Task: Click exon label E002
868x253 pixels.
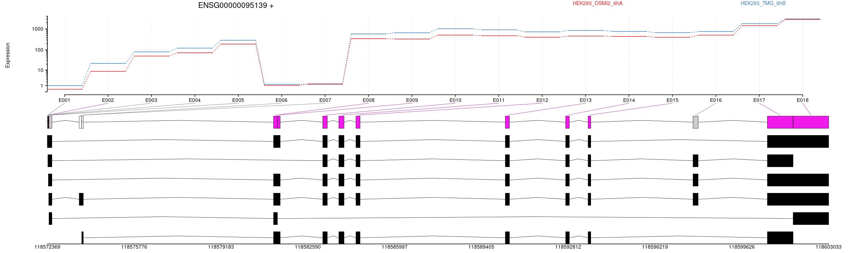Action: (108, 100)
